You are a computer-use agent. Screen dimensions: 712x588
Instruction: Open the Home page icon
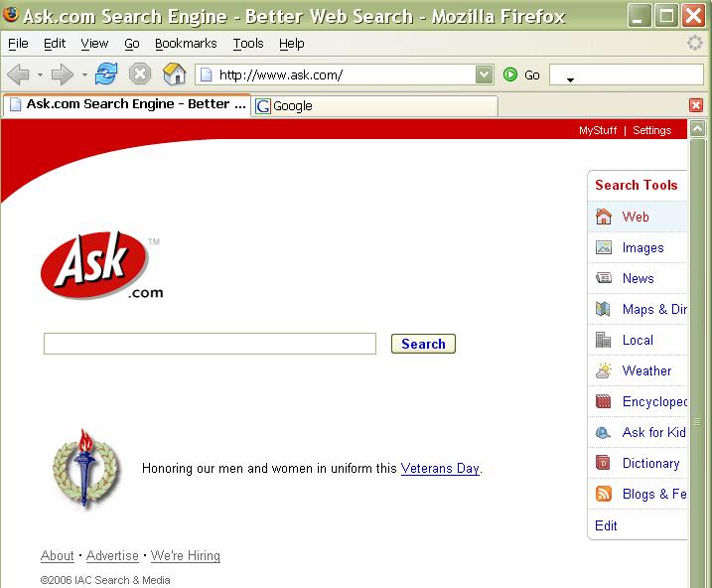(x=175, y=73)
